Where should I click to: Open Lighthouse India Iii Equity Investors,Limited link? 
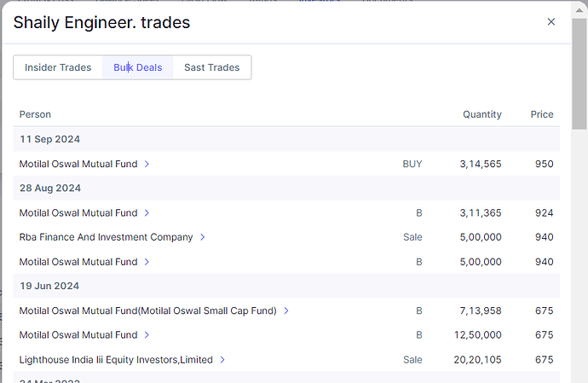coord(116,360)
